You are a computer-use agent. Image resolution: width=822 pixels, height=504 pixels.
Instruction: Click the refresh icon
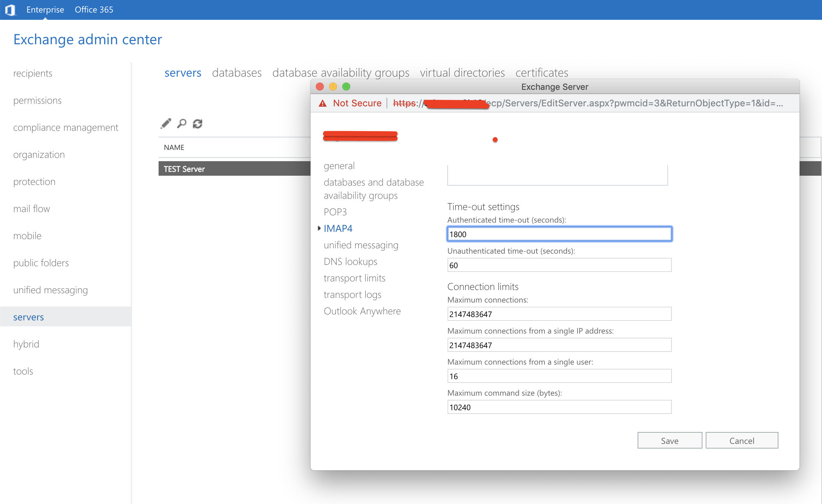(198, 124)
